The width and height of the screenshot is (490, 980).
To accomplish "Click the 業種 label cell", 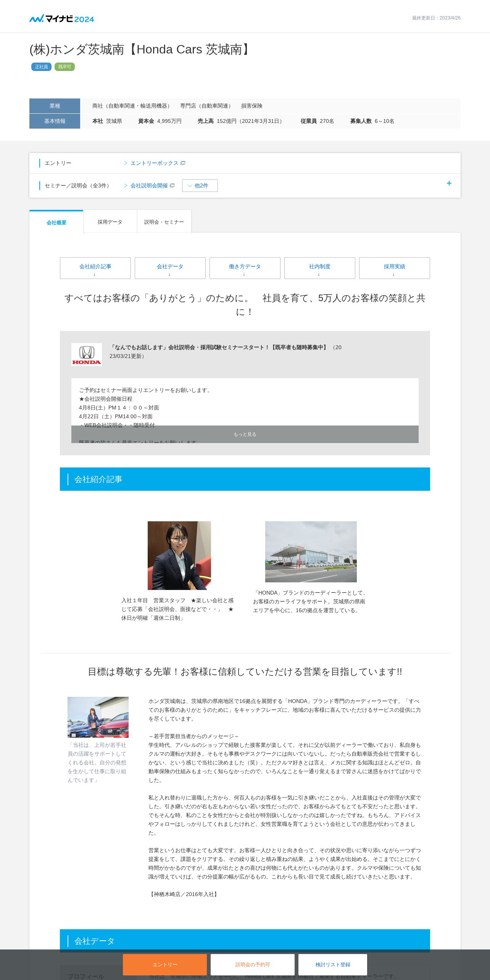I will [x=55, y=106].
